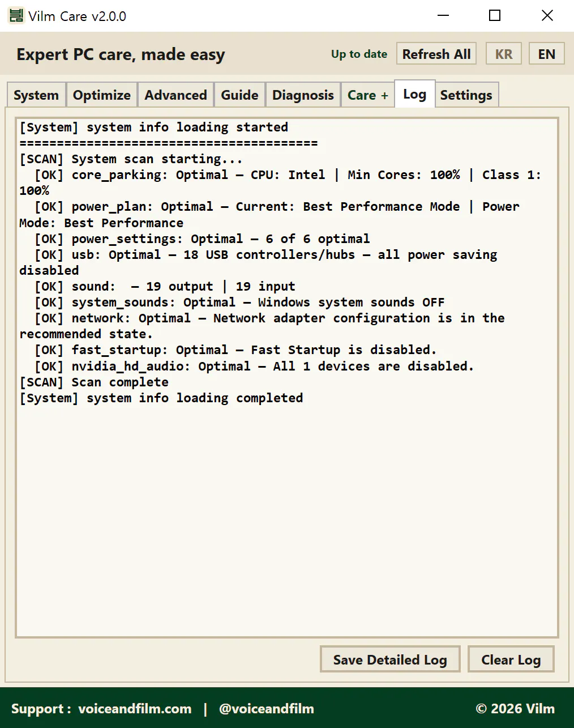This screenshot has width=574, height=728.
Task: Click the nvidia_hd_audio log entry
Action: coord(254,366)
